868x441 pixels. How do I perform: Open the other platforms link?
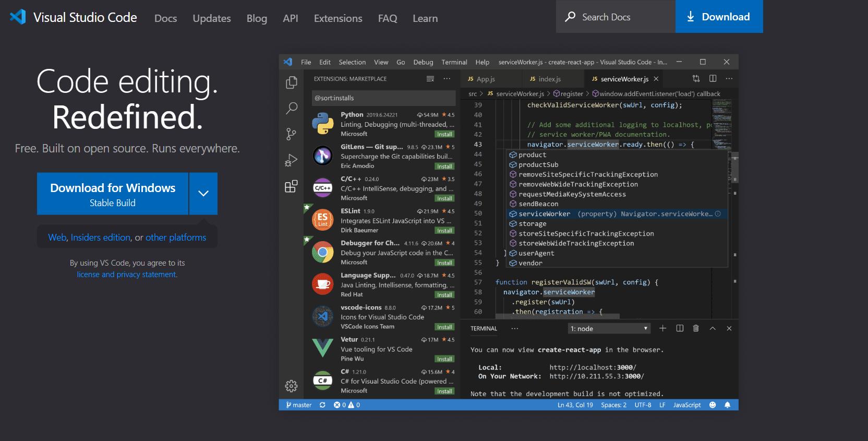click(176, 237)
